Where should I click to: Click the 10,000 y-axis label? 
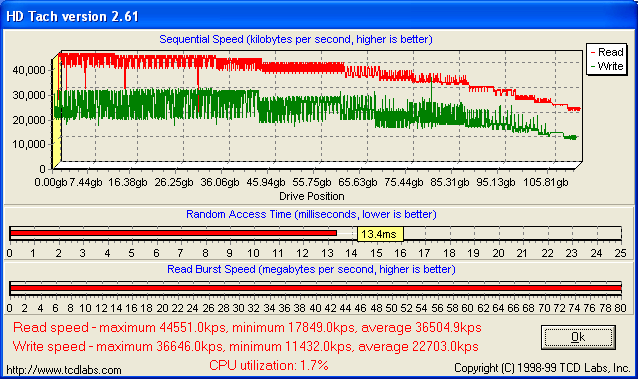coord(29,144)
